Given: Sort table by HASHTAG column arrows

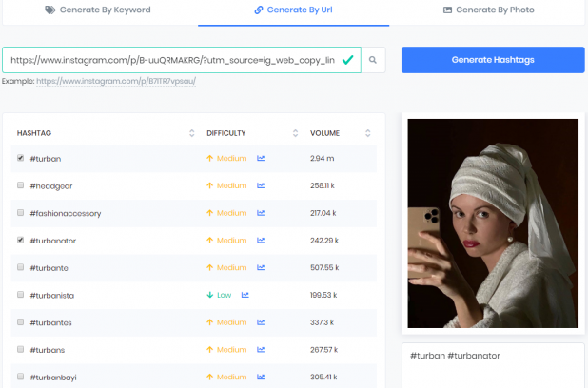Looking at the screenshot, I should 192,133.
